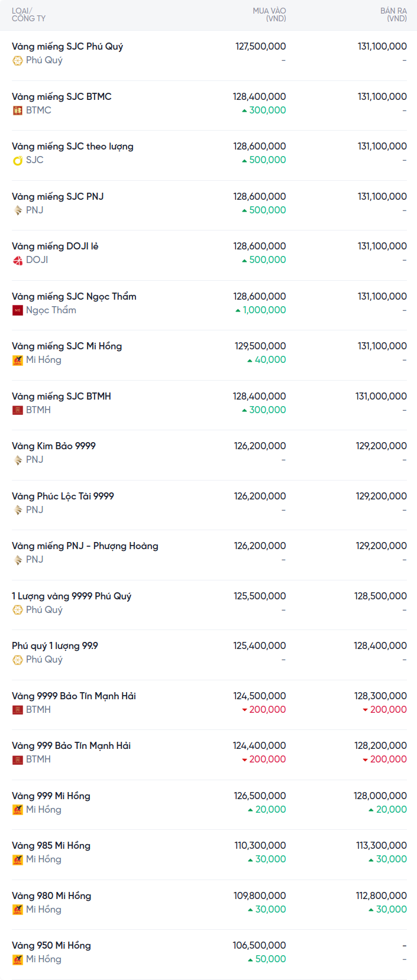
Task: Click the Mi Hồng logo under Vàng miếng SJC Mi Hồng
Action: click(x=18, y=360)
